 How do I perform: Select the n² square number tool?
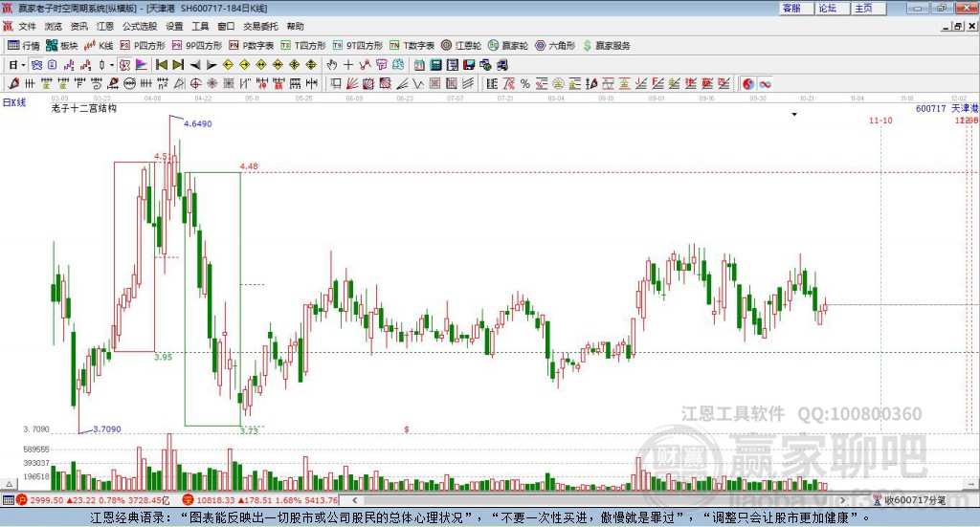(163, 83)
